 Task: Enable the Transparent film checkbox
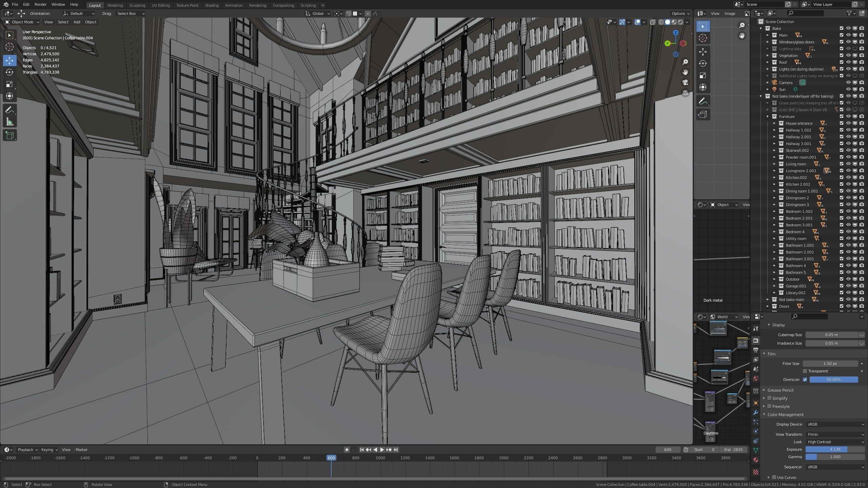point(805,371)
